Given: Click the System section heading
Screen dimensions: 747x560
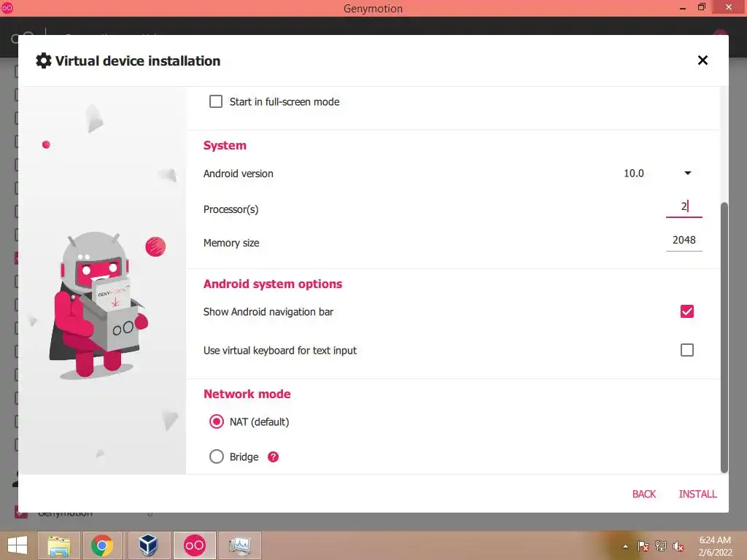Looking at the screenshot, I should 225,145.
